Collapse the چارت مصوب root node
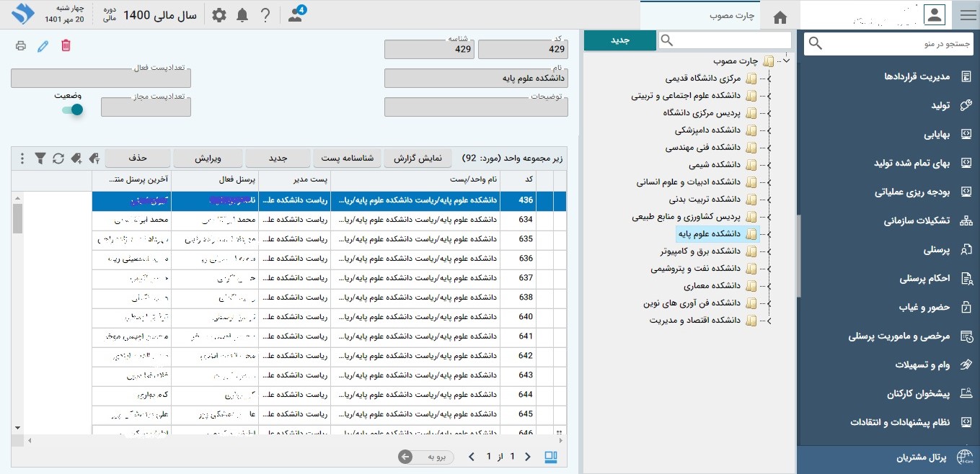Viewport: 980px width, 474px height. click(x=786, y=61)
